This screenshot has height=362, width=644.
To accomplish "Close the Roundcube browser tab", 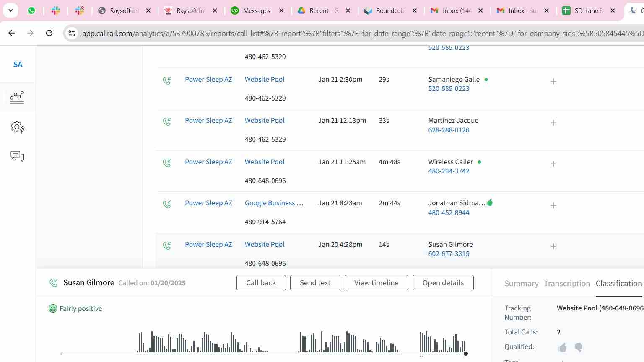I will 415,10.
